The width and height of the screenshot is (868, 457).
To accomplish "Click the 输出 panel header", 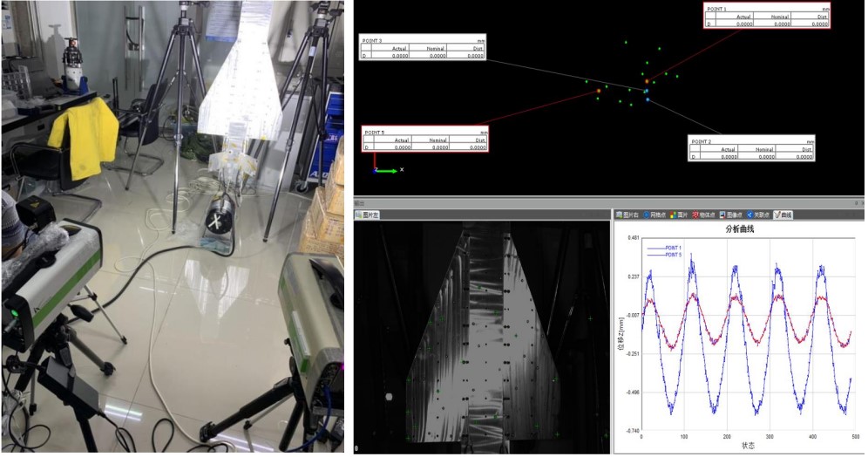I will [609, 203].
